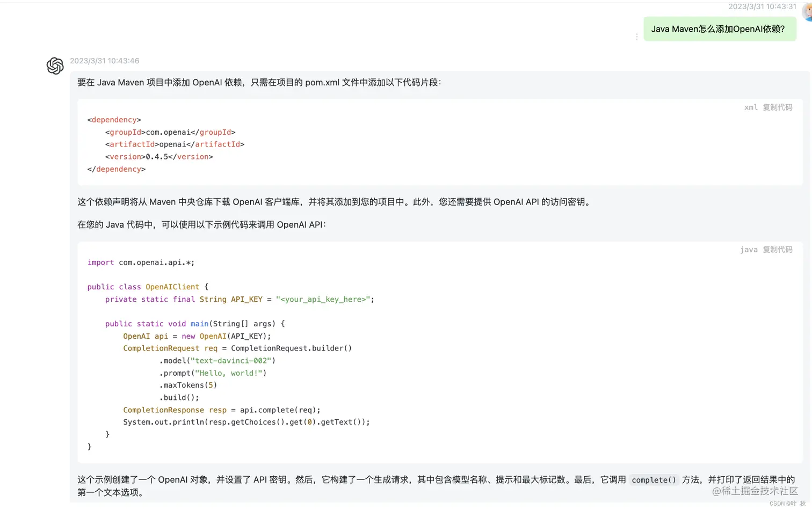Click the API_KEY constant declaration line
This screenshot has width=812, height=510.
click(240, 299)
